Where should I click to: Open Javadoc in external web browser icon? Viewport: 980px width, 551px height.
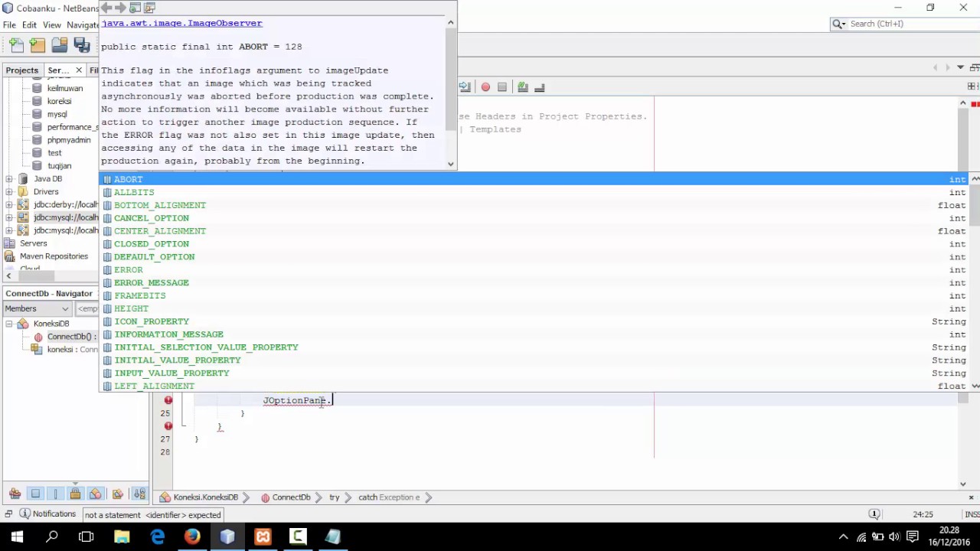click(x=135, y=8)
